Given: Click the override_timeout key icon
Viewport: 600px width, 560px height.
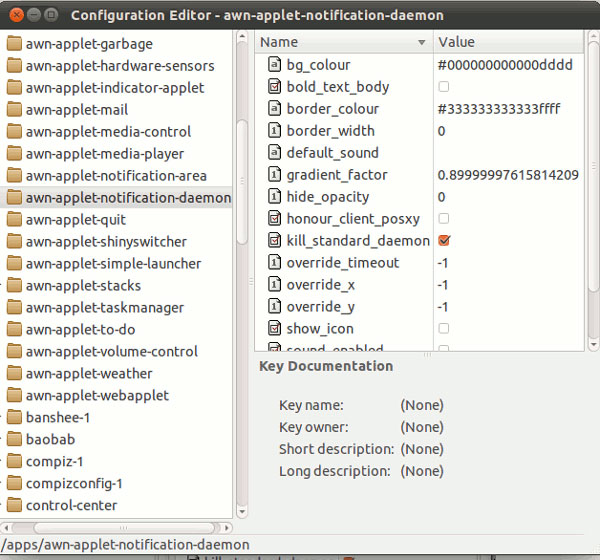Looking at the screenshot, I should click(x=275, y=263).
